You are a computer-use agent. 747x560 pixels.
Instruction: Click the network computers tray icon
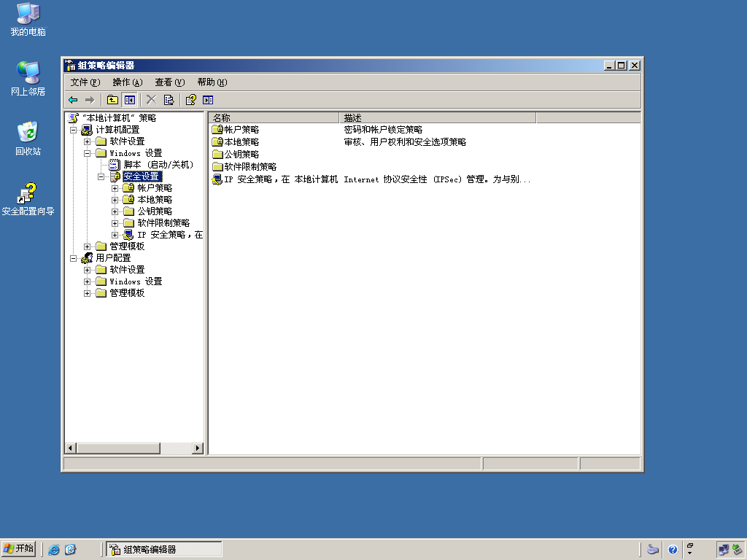point(723,550)
